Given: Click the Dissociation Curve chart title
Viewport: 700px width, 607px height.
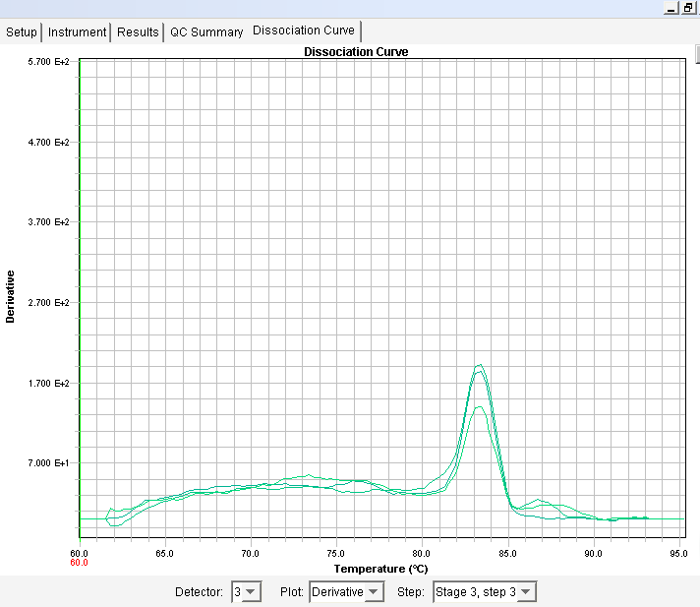Looking at the screenshot, I should [x=356, y=52].
